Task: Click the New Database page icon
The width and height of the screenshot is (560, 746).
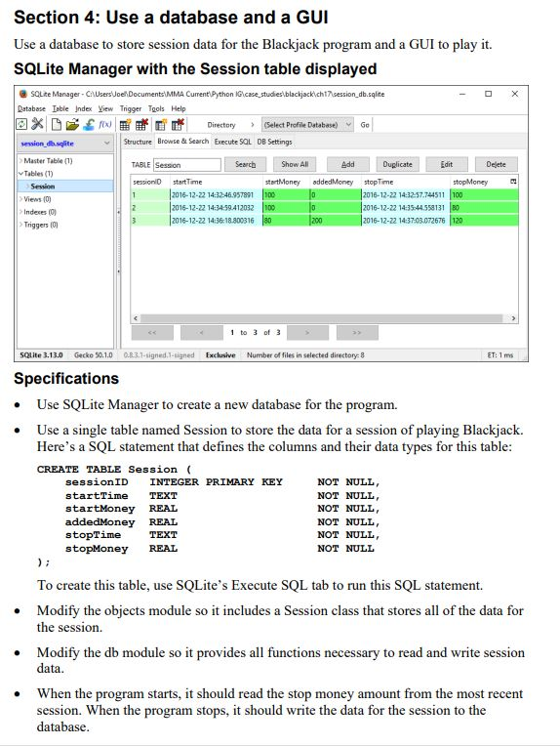Action: tap(57, 125)
